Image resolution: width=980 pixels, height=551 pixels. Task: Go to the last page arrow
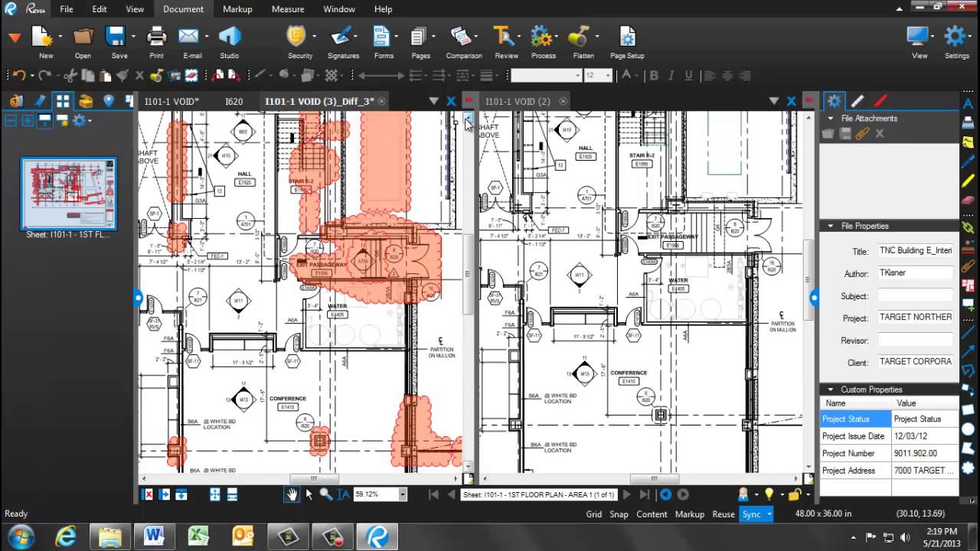coord(645,494)
